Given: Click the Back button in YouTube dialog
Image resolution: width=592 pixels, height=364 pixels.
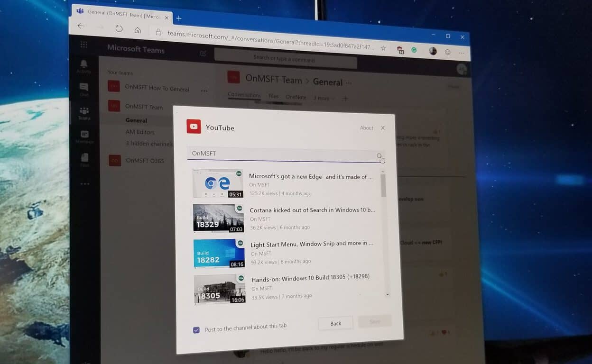Looking at the screenshot, I should click(336, 323).
